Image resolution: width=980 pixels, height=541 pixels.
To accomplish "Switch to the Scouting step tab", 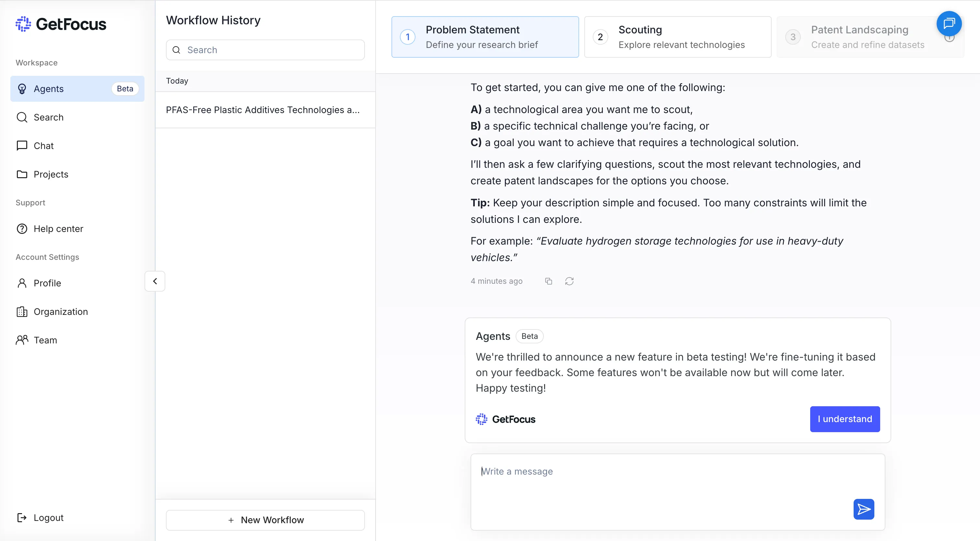I will 678,37.
